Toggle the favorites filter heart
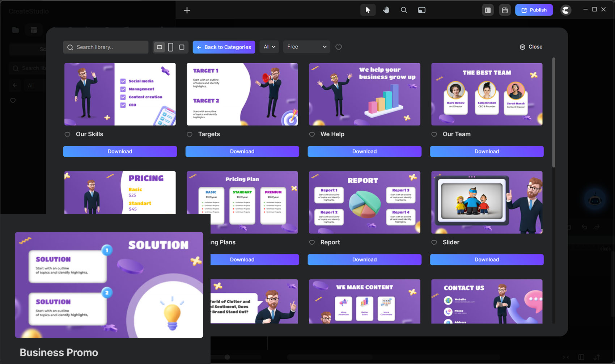 pyautogui.click(x=339, y=47)
